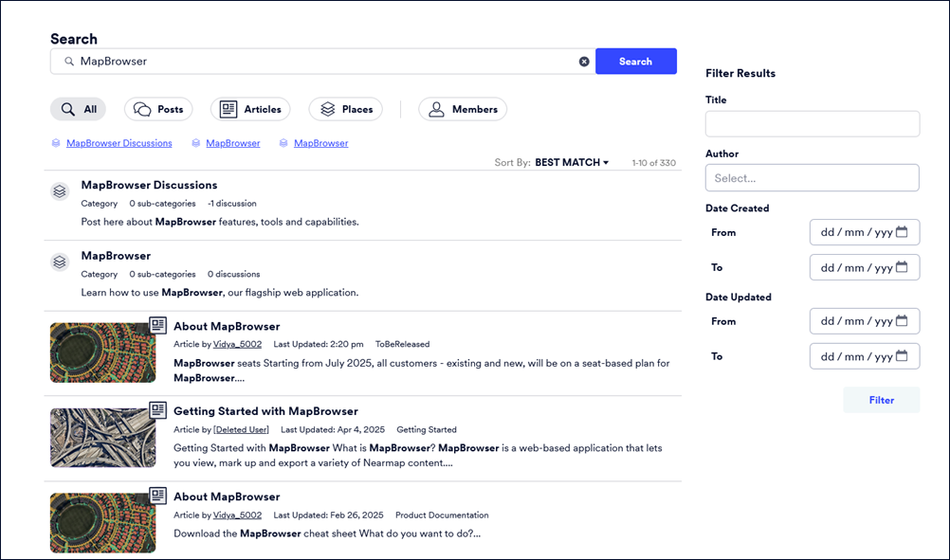The image size is (950, 560).
Task: Click the ToBeReleased tag
Action: tap(402, 344)
